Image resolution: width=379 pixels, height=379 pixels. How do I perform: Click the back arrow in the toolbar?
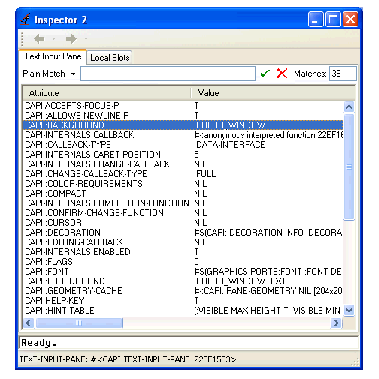coord(39,39)
